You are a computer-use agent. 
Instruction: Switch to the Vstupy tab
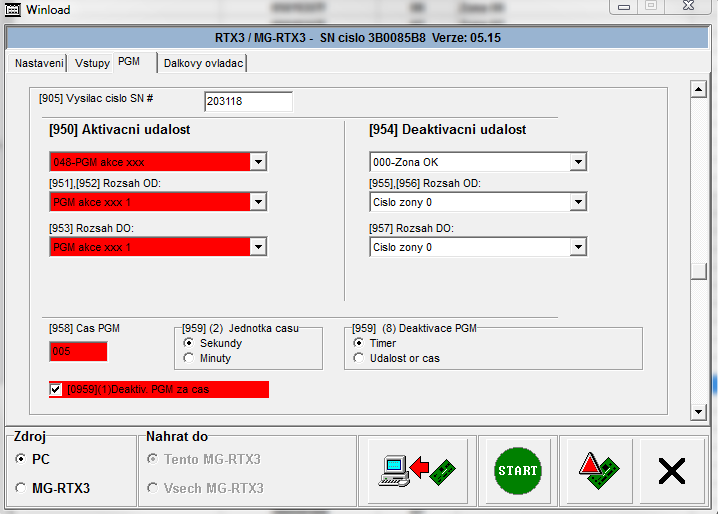point(90,63)
